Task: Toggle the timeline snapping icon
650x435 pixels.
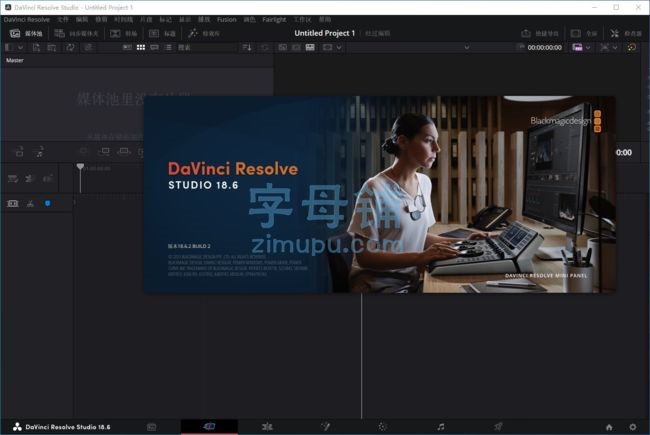Action: 29,179
